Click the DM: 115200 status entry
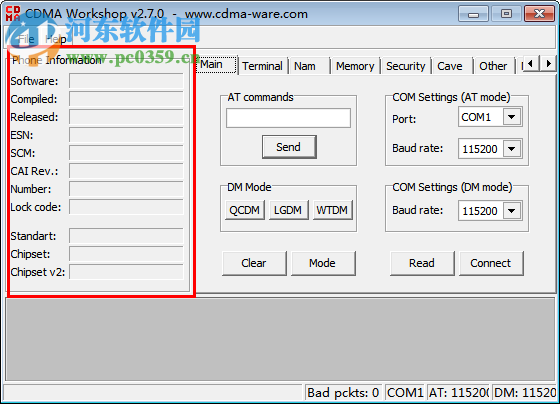 [524, 393]
